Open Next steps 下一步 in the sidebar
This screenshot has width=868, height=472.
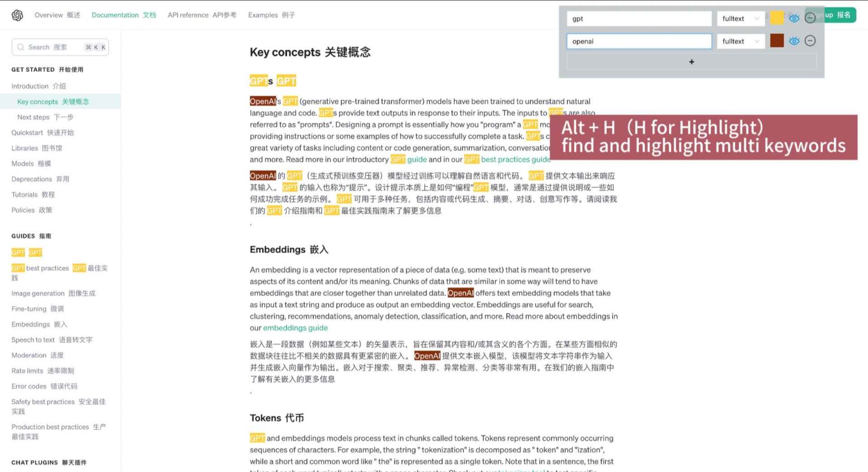pos(45,117)
